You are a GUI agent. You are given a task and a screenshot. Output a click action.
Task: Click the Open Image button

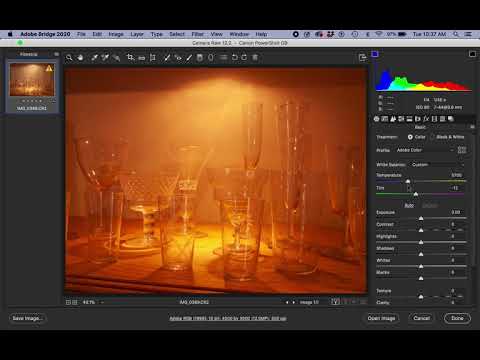pyautogui.click(x=381, y=318)
